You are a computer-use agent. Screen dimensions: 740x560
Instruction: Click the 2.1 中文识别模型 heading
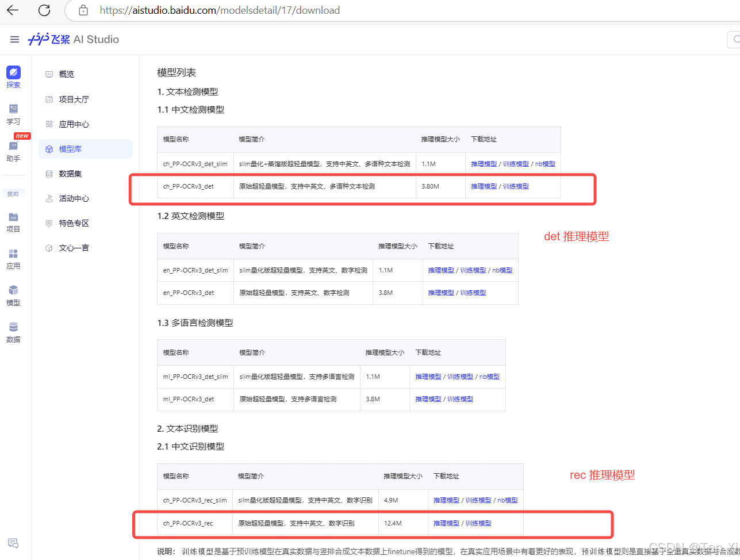pyautogui.click(x=191, y=447)
